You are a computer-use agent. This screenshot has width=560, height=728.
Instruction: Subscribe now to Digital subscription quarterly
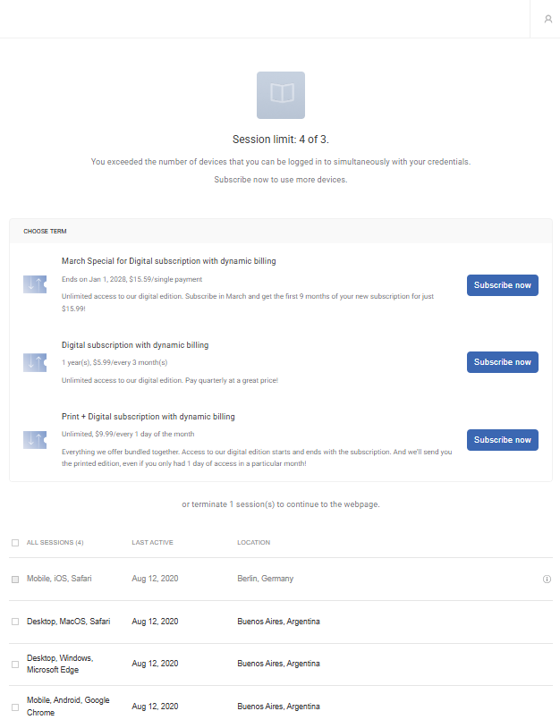point(503,362)
